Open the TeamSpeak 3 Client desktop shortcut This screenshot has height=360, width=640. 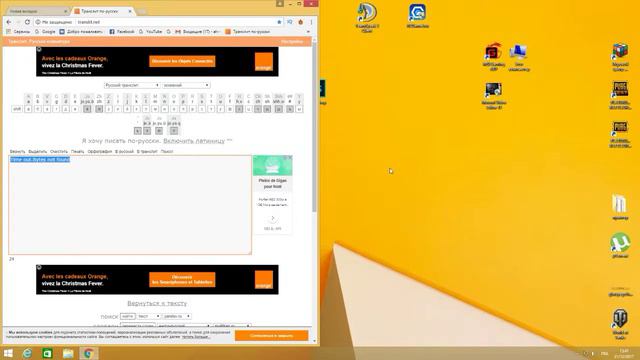click(367, 18)
